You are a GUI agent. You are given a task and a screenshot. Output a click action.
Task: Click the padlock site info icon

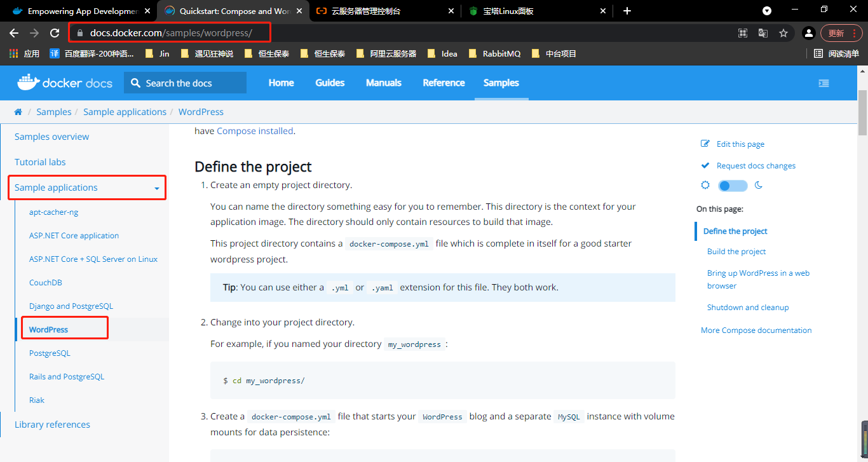(x=80, y=33)
